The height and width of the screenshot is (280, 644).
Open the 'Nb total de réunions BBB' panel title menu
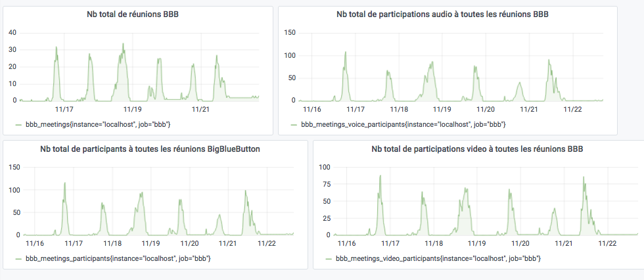(x=137, y=14)
